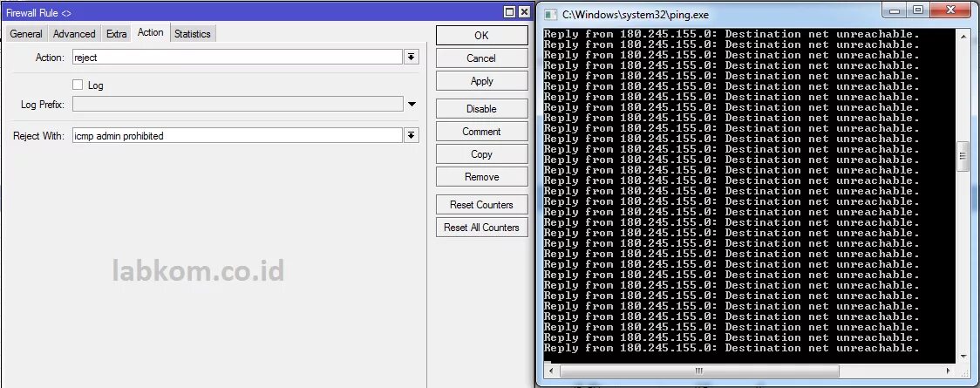Image resolution: width=980 pixels, height=388 pixels.
Task: Disable the firewall rule
Action: [481, 109]
